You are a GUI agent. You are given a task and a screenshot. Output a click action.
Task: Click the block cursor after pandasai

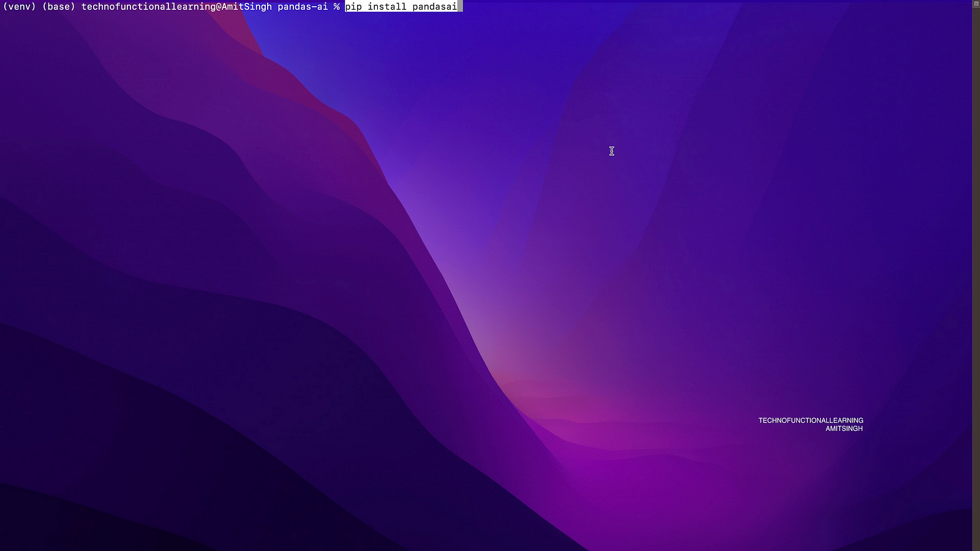coord(460,7)
